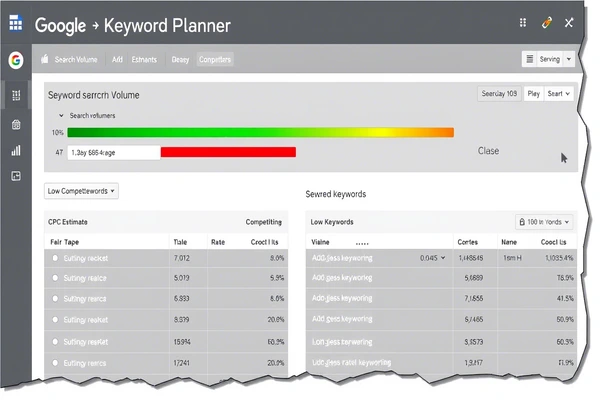This screenshot has width=600, height=400.
Task: Click the list icon beside Serving
Action: (x=530, y=59)
